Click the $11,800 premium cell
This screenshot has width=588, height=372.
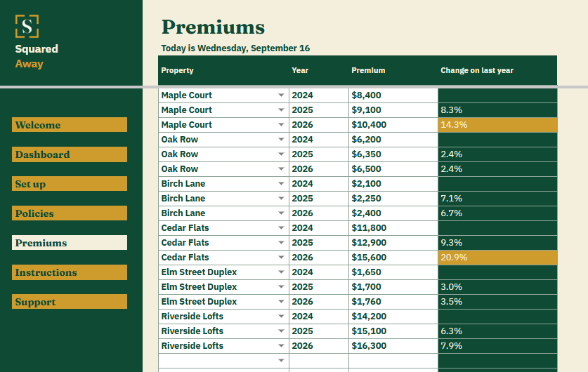(x=393, y=228)
